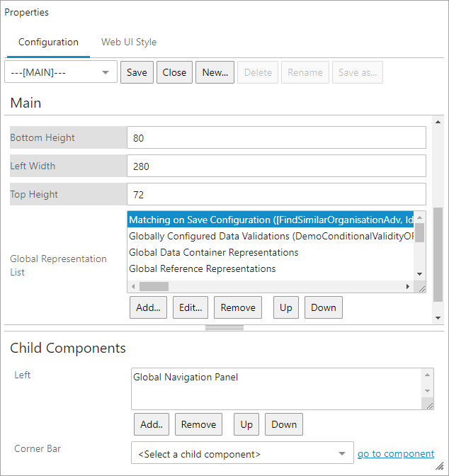449x476 pixels.
Task: Switch to the Web UI Style tab
Action: point(129,42)
